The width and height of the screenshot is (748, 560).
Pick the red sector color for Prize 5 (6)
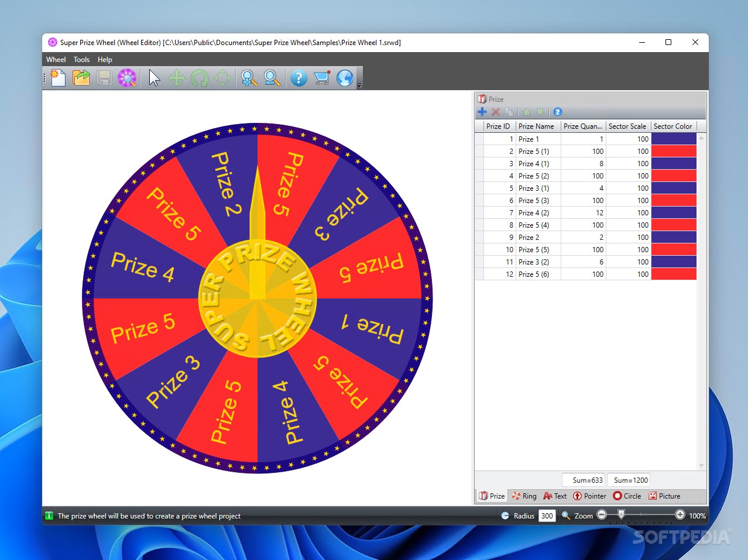tap(674, 274)
